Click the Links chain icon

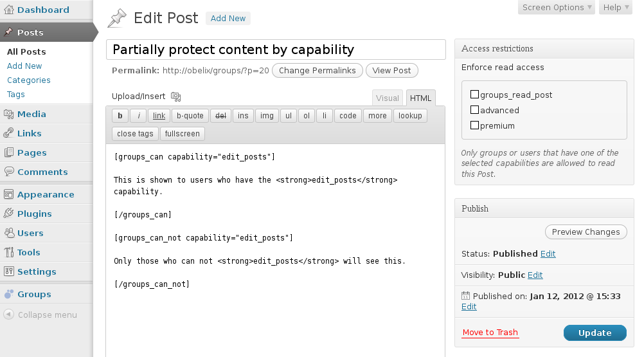click(x=8, y=133)
